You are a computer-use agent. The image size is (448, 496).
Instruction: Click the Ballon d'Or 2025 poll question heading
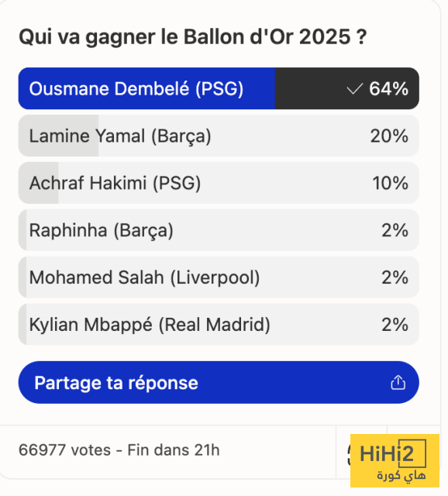click(x=193, y=37)
